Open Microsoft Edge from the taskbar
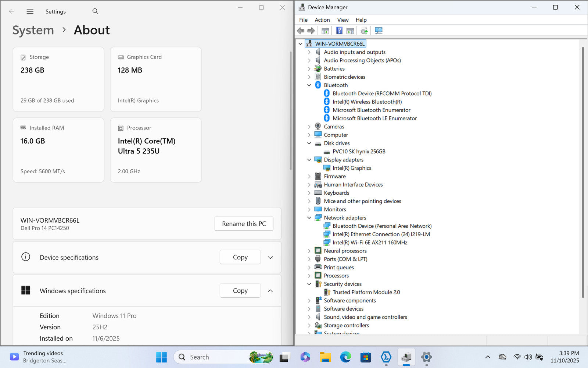 (x=345, y=357)
